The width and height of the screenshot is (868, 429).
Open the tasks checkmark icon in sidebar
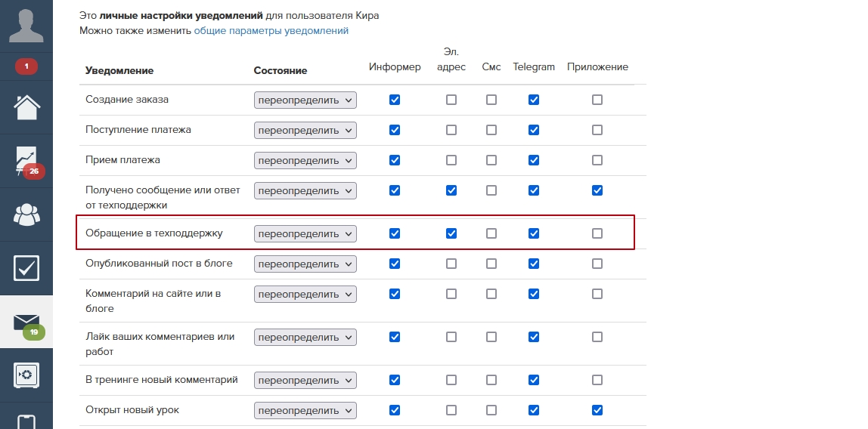click(x=26, y=268)
